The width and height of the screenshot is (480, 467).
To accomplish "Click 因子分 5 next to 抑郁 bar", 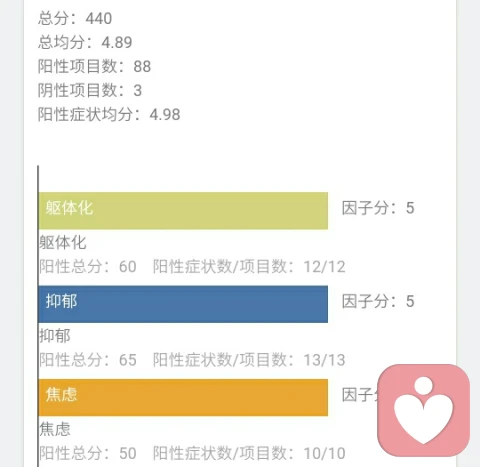I will [x=378, y=301].
